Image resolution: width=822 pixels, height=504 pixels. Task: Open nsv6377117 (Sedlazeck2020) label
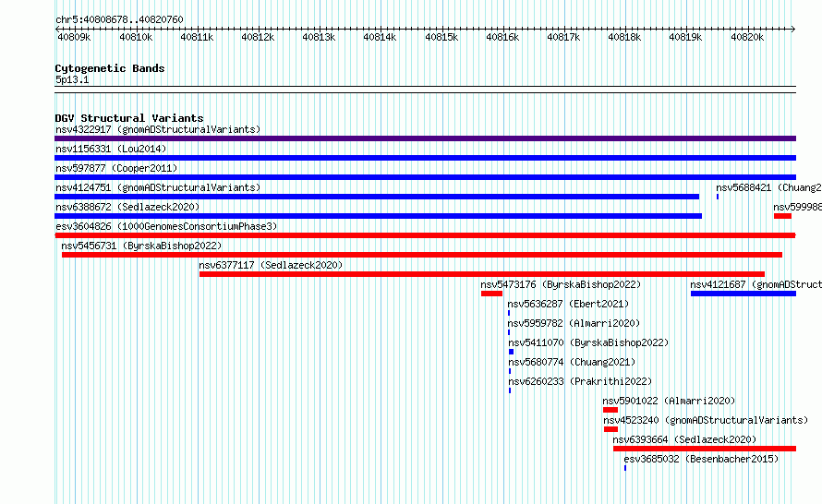click(271, 265)
